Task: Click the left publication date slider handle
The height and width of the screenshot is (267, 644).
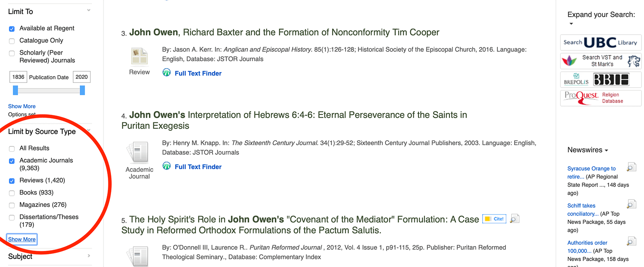Action: [15, 90]
